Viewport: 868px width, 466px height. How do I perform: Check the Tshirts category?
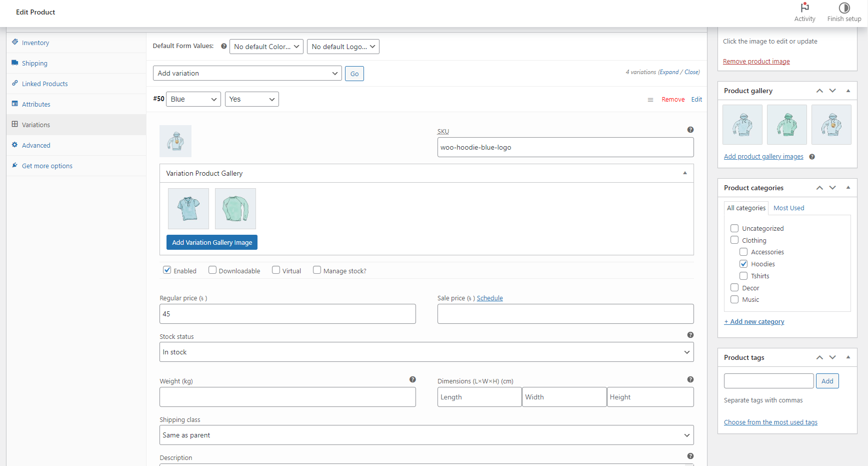pyautogui.click(x=743, y=276)
